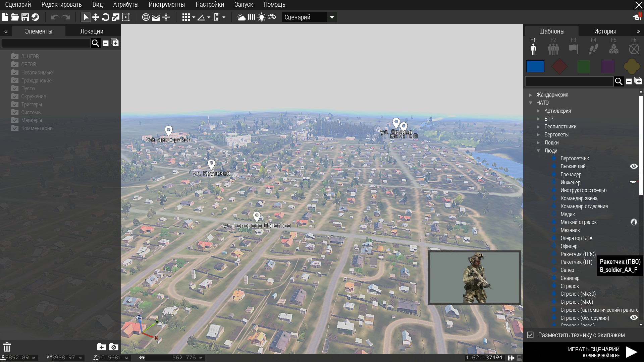Switch to the История tab

coord(605,31)
